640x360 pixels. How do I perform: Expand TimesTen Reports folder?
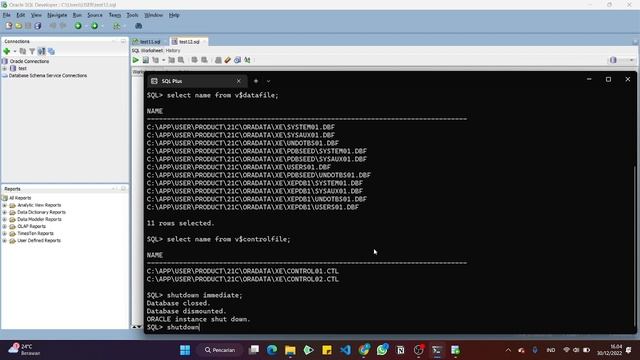pyautogui.click(x=4, y=233)
